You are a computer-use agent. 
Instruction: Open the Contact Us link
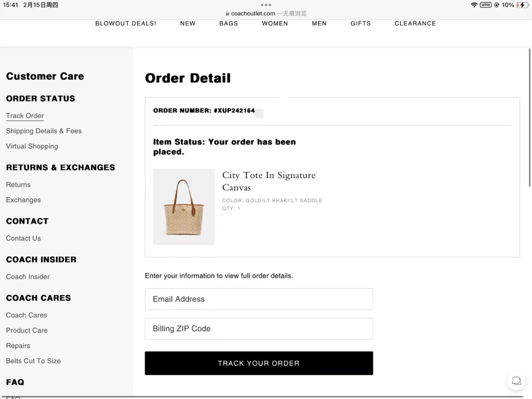pos(23,238)
